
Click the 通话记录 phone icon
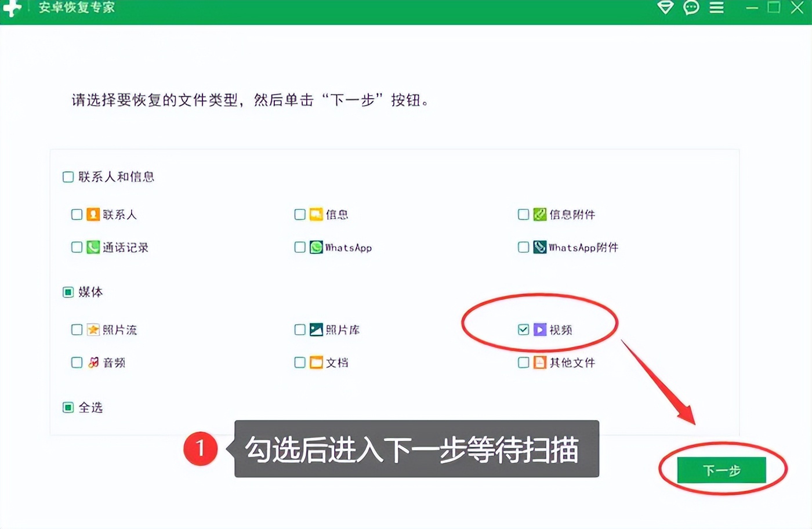pos(93,247)
